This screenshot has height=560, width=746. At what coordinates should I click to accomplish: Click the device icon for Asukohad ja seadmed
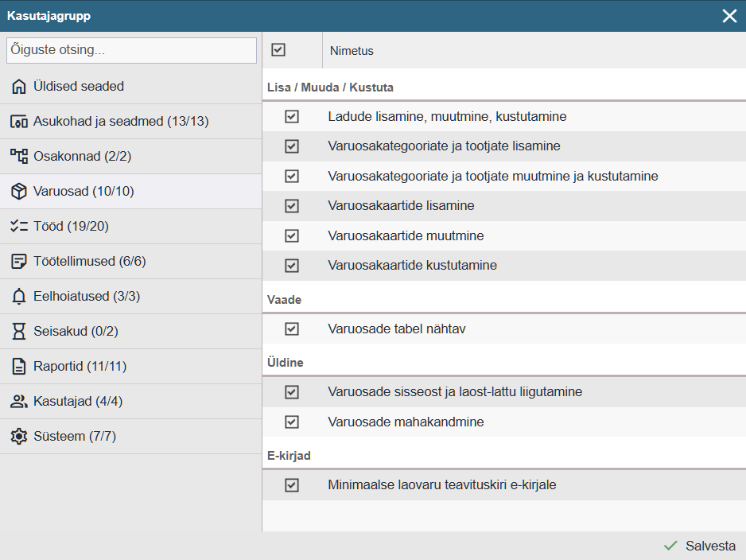(x=19, y=122)
